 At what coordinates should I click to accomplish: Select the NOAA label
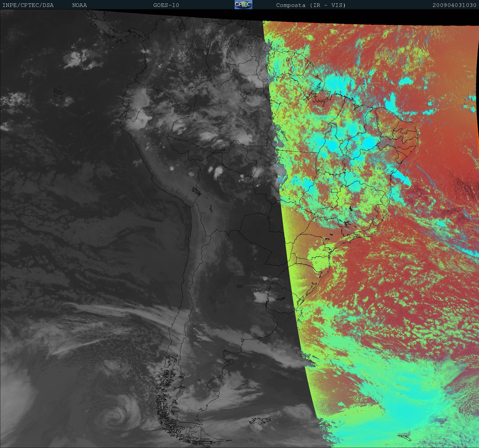point(79,5)
